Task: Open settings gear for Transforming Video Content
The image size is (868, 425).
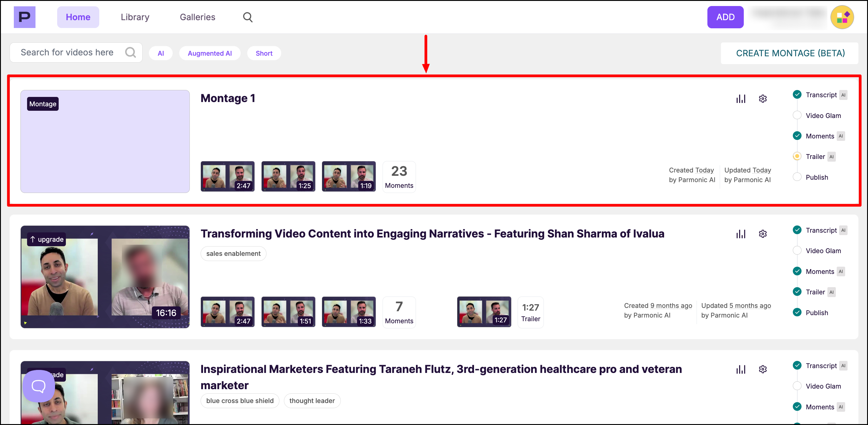Action: [762, 234]
